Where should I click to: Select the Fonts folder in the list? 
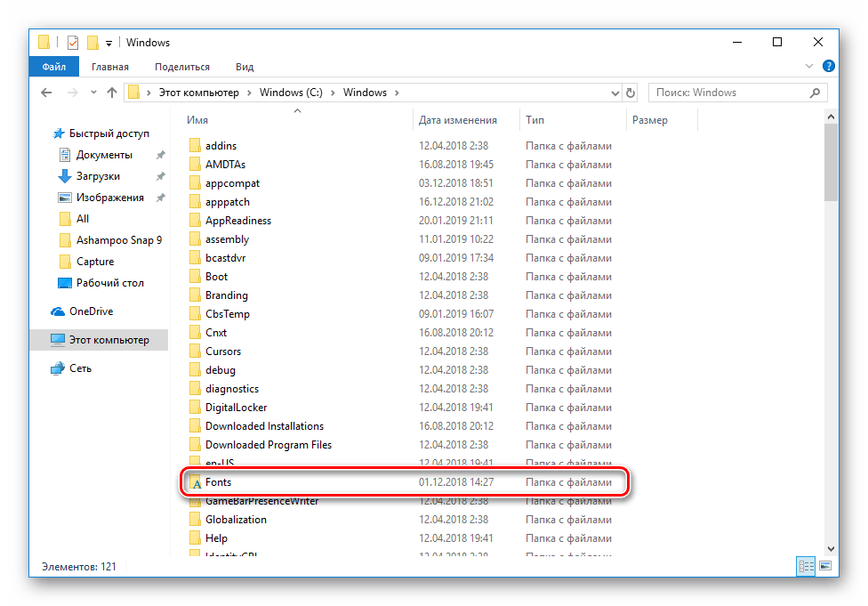tap(218, 482)
